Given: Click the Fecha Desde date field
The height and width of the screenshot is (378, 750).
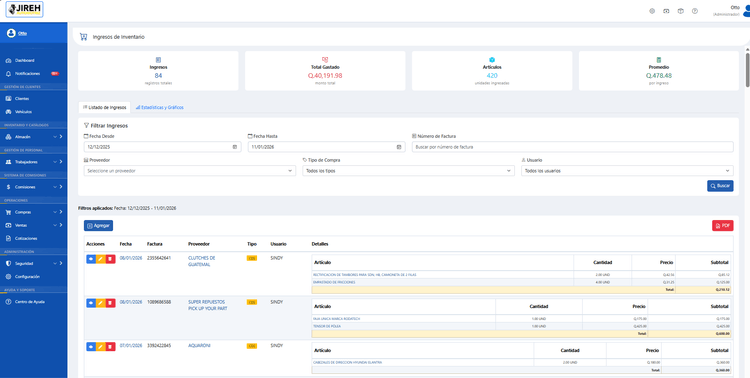Looking at the screenshot, I should (x=162, y=147).
